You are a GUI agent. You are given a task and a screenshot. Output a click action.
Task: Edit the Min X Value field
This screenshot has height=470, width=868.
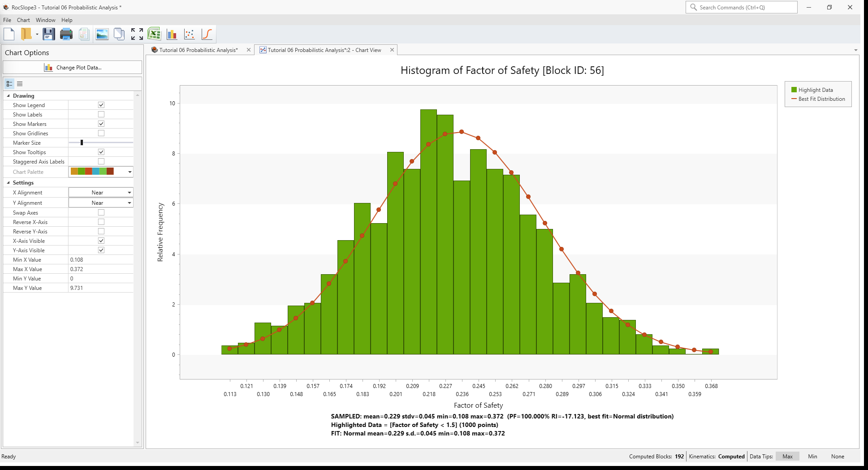(x=101, y=260)
